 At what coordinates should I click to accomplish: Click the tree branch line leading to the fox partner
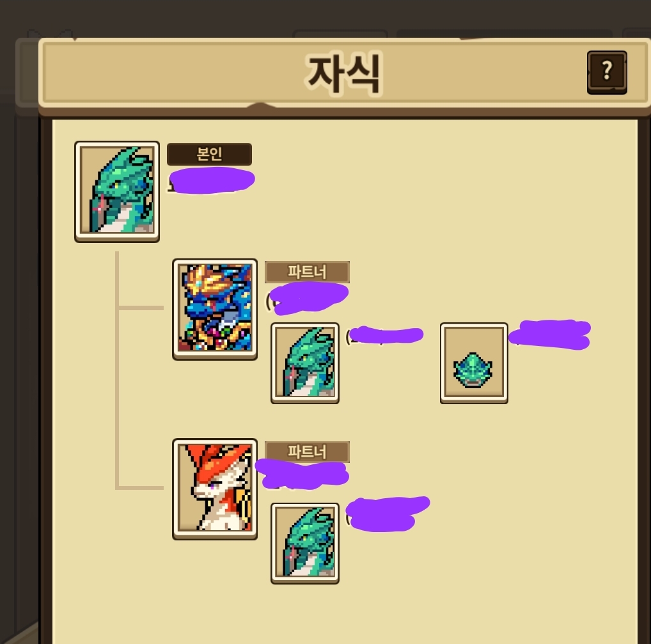click(x=141, y=487)
